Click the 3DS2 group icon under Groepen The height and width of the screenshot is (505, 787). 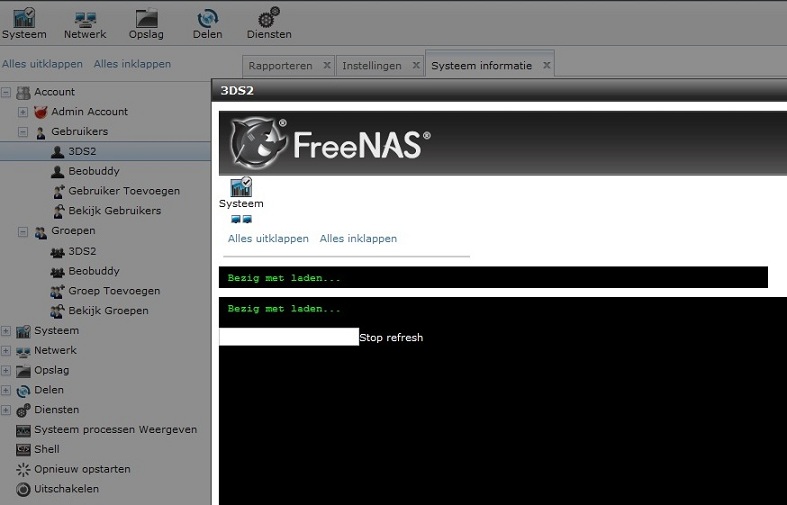pyautogui.click(x=57, y=252)
